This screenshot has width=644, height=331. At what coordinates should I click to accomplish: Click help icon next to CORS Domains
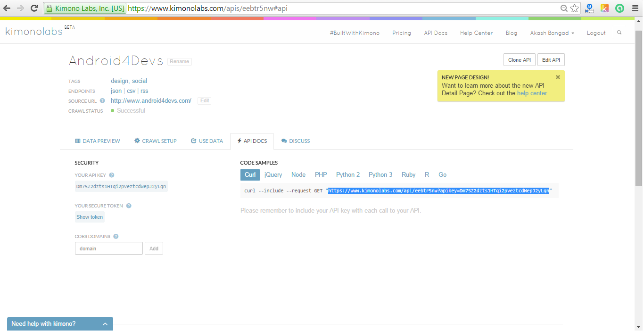click(116, 236)
